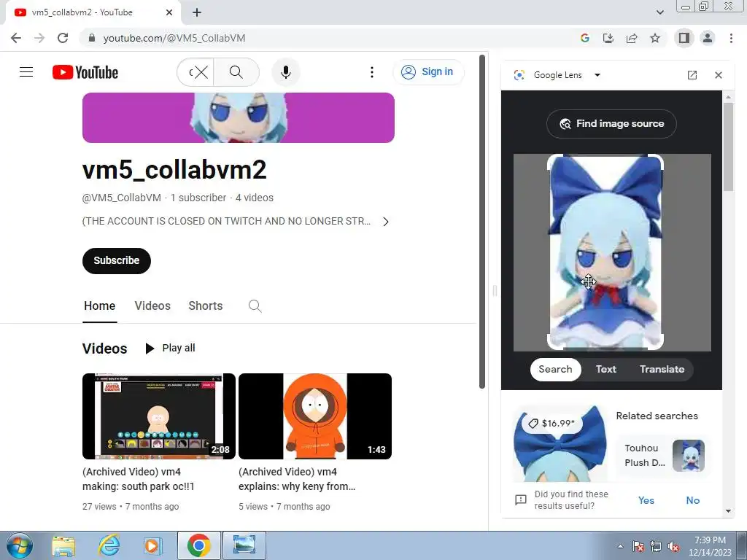This screenshot has width=747, height=560.
Task: Switch to the Videos tab
Action: (152, 306)
